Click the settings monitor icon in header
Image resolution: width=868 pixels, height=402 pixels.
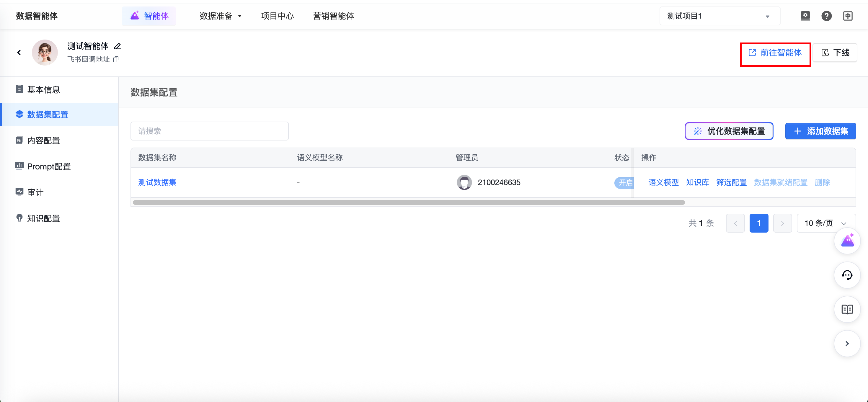[x=805, y=16]
